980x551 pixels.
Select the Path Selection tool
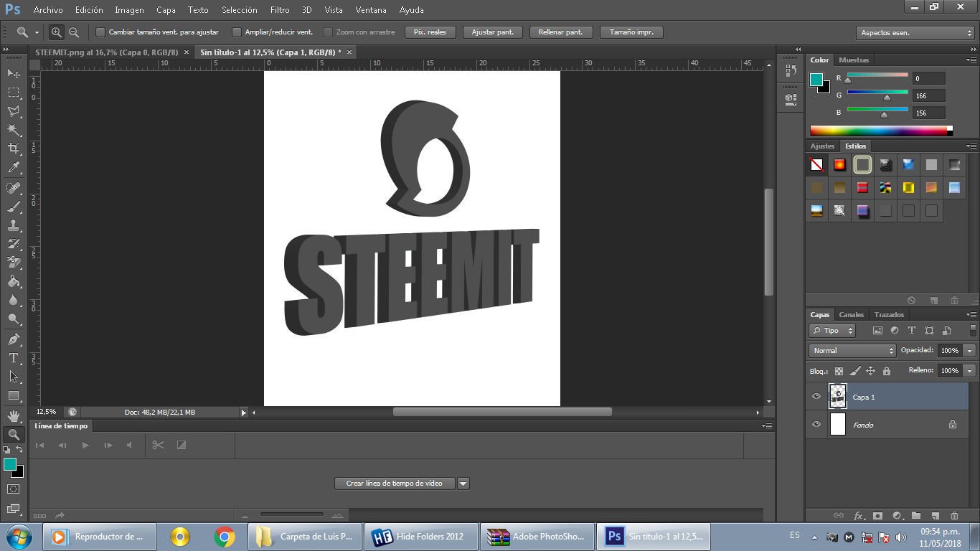14,377
